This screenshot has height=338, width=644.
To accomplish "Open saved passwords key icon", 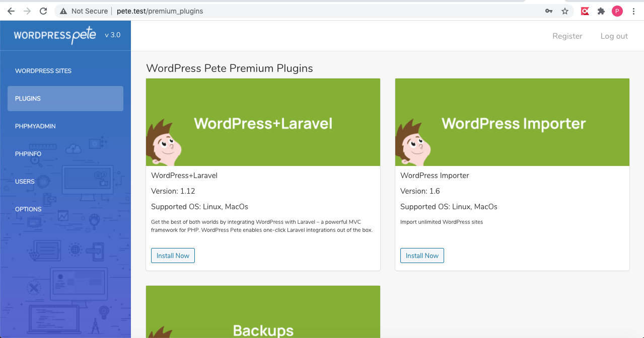I will pos(549,11).
